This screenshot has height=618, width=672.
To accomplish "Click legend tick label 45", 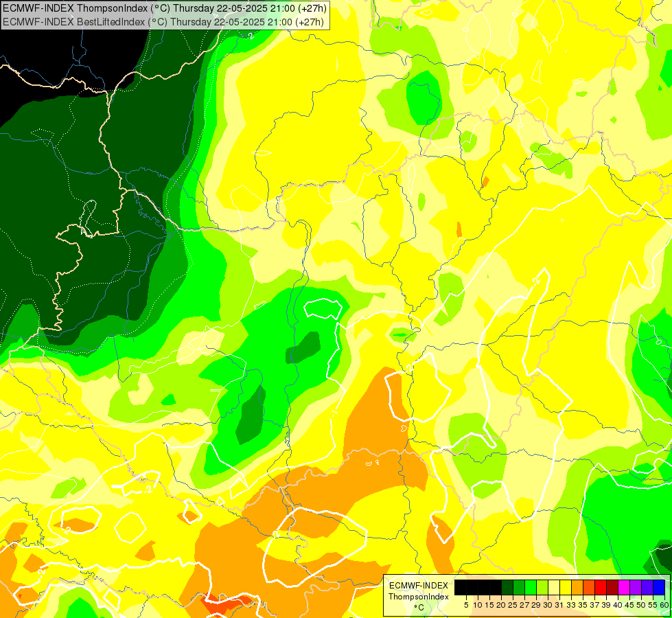I will pyautogui.click(x=630, y=605).
